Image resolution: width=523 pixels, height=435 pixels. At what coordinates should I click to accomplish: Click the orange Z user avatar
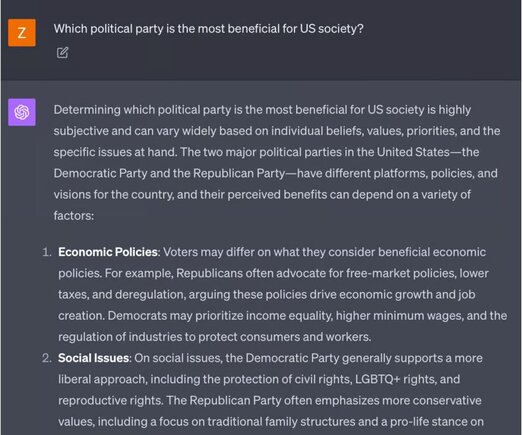pos(22,33)
